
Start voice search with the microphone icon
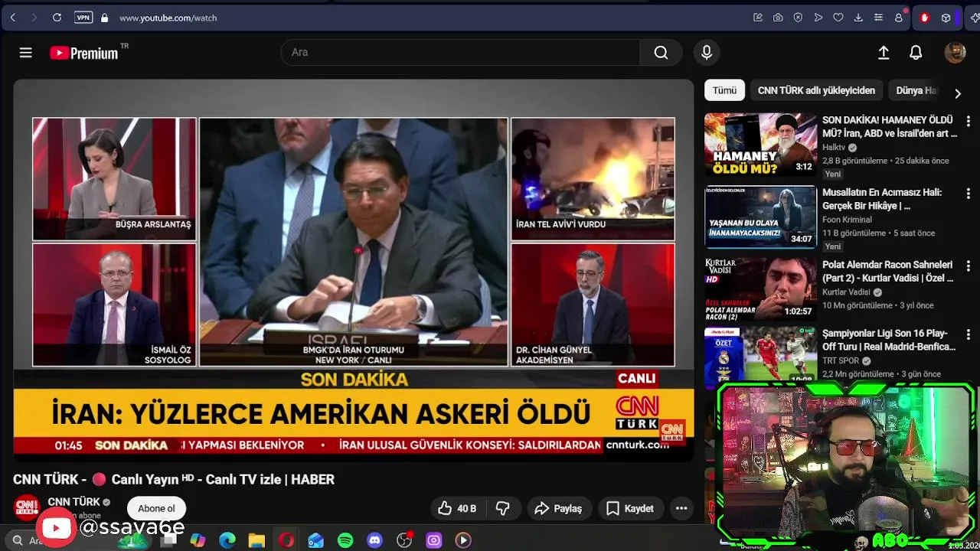tap(707, 52)
